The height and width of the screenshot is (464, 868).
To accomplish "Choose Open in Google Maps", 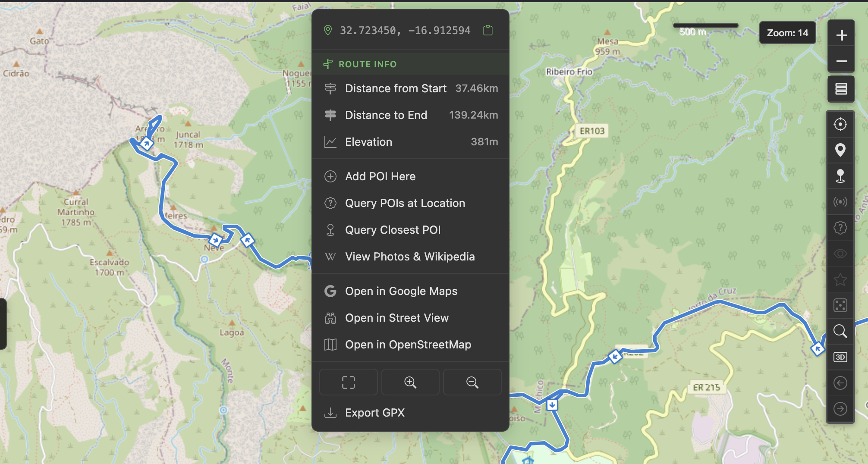I will click(x=401, y=291).
